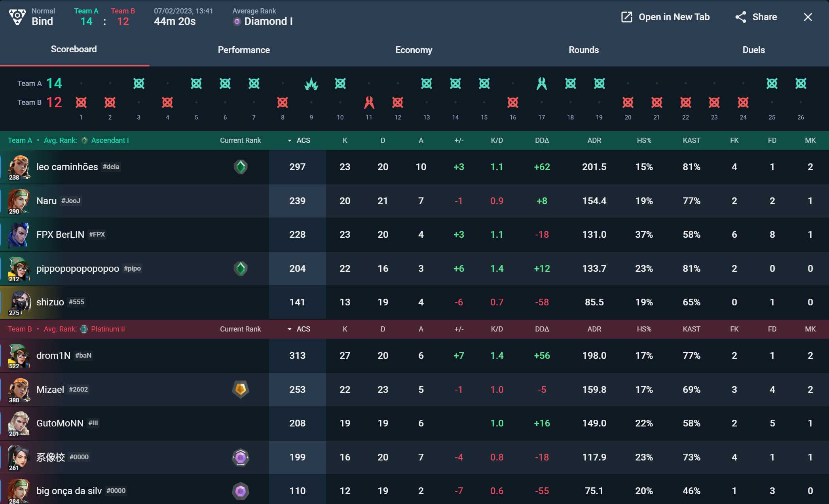The height and width of the screenshot is (504, 829).
Task: Click Mizael gold rank icon
Action: 241,390
